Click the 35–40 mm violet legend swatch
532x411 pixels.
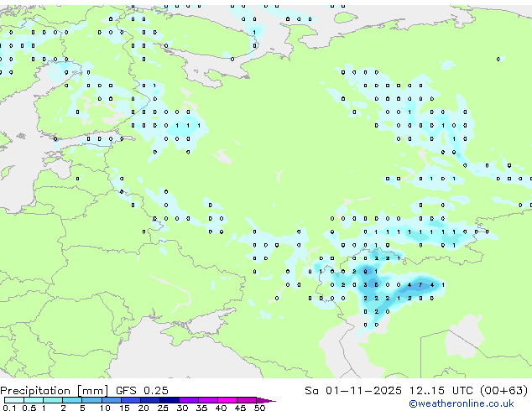tap(208, 400)
